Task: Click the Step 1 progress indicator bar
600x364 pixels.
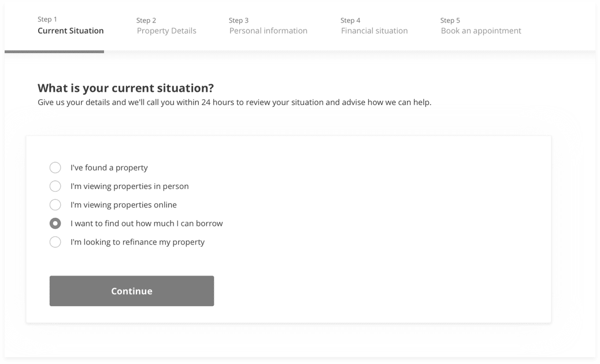Action: (x=54, y=51)
